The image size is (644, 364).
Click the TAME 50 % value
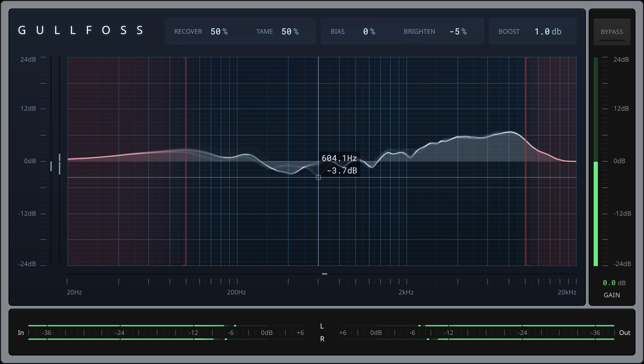click(x=290, y=32)
